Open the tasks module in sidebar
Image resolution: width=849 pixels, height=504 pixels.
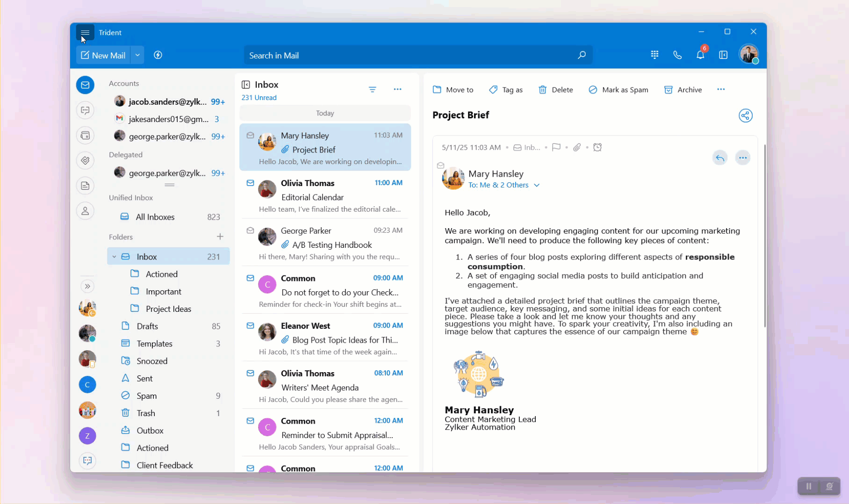85,161
